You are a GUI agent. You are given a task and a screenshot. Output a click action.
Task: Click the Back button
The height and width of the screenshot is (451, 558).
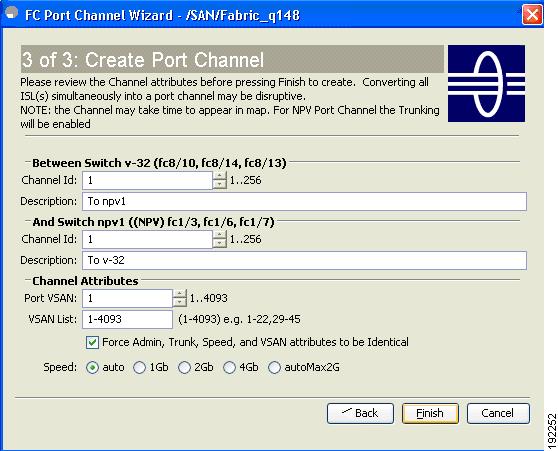[x=360, y=413]
